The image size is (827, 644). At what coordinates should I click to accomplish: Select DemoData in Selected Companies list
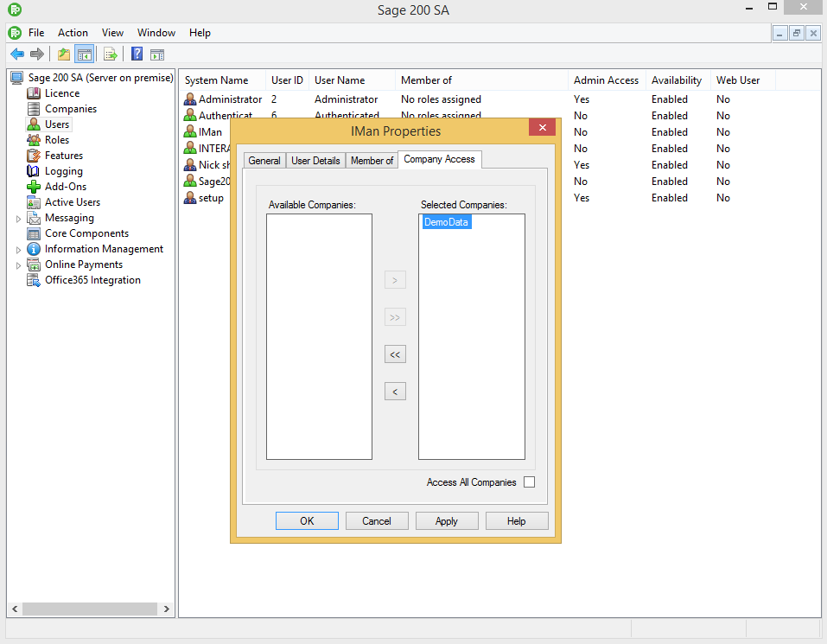point(447,223)
